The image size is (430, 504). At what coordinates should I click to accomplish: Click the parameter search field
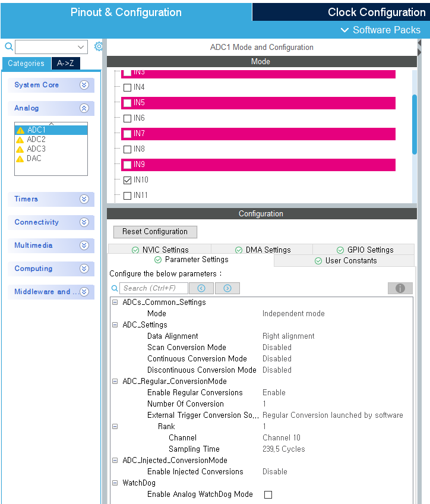(154, 288)
